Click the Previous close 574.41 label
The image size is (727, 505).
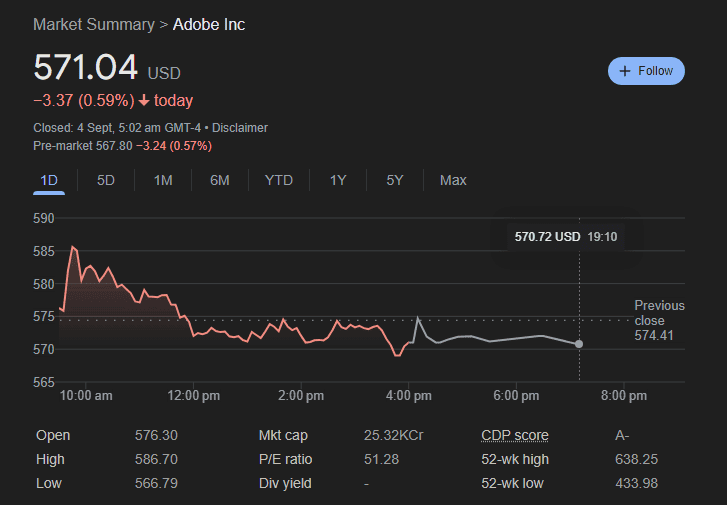click(x=659, y=320)
